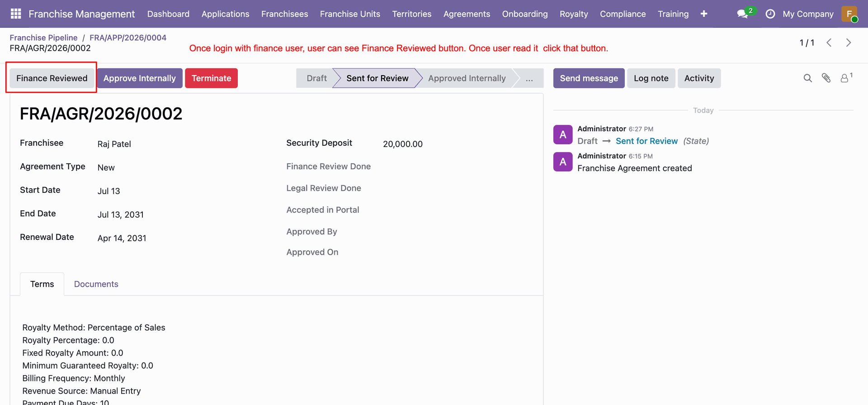
Task: Open the FRA/APP/2026/0004 breadcrumb link
Action: click(128, 38)
